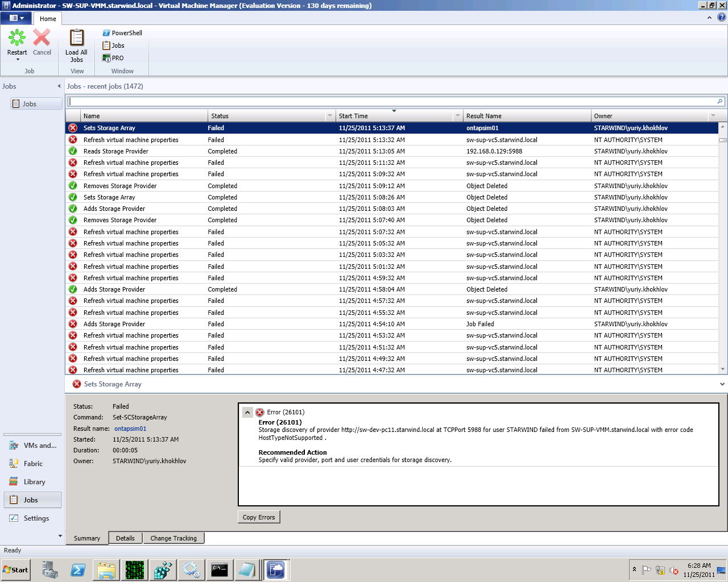
Task: Open the Help question mark icon
Action: [x=722, y=18]
